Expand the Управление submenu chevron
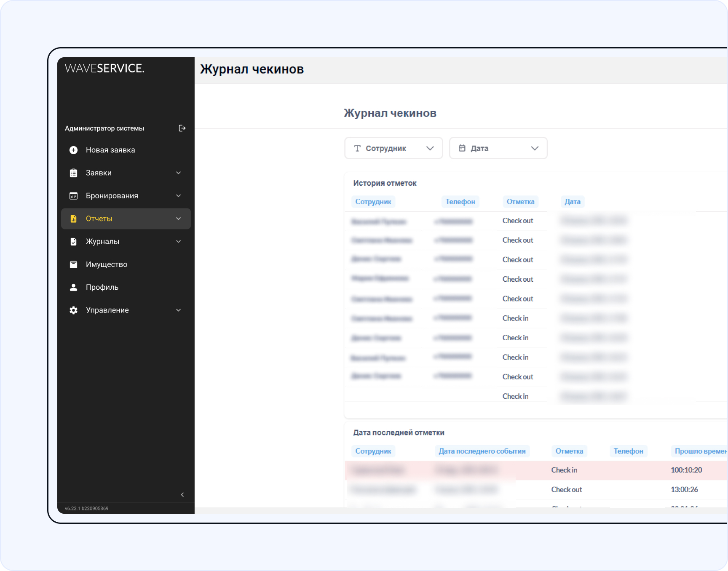728x571 pixels. click(178, 310)
